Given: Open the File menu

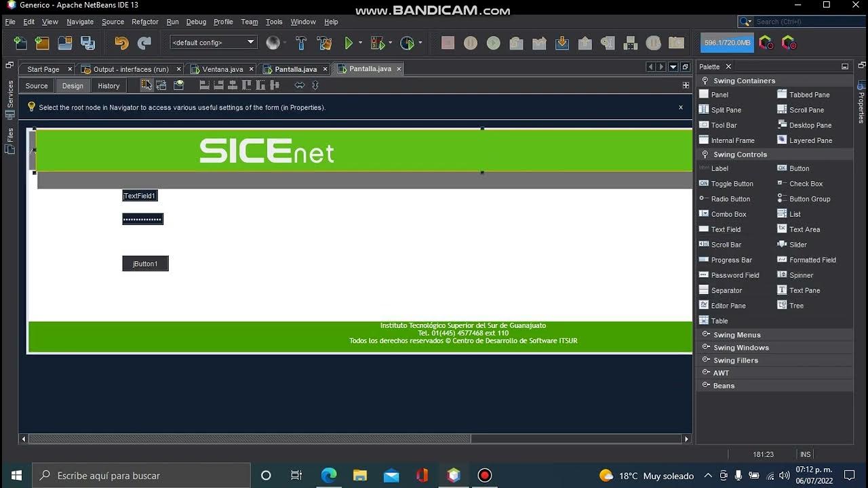Looking at the screenshot, I should pyautogui.click(x=10, y=22).
